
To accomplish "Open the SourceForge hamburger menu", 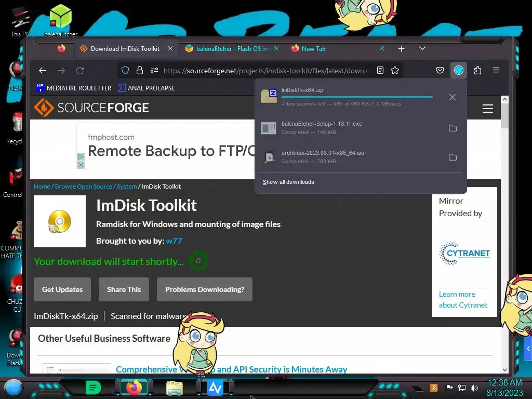I will point(487,109).
